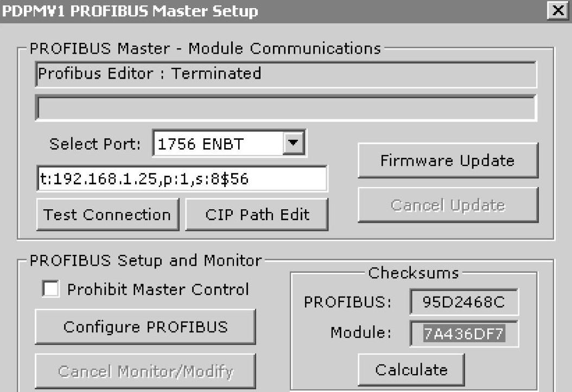Click the Checksums group title

[x=414, y=273]
